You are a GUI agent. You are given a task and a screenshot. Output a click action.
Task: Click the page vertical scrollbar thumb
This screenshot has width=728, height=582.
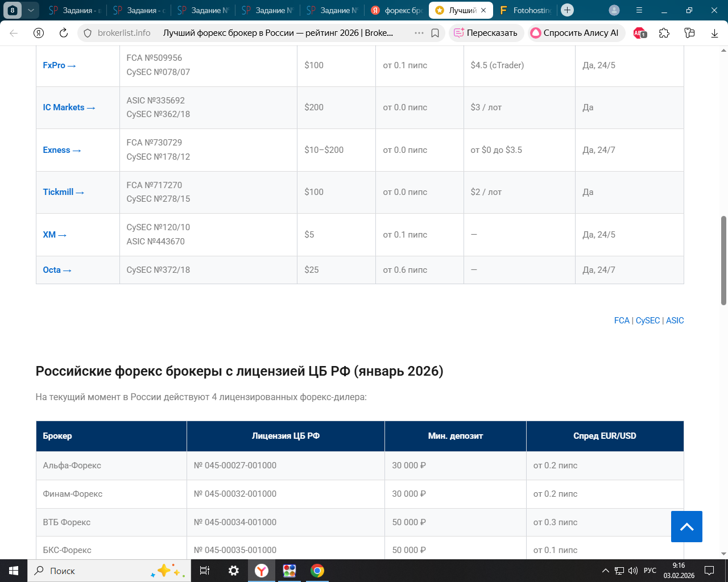click(x=723, y=260)
